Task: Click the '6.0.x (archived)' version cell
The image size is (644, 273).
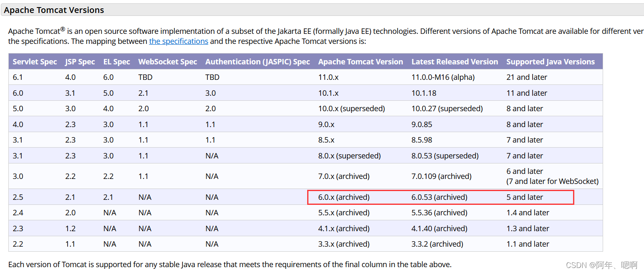Action: point(344,197)
